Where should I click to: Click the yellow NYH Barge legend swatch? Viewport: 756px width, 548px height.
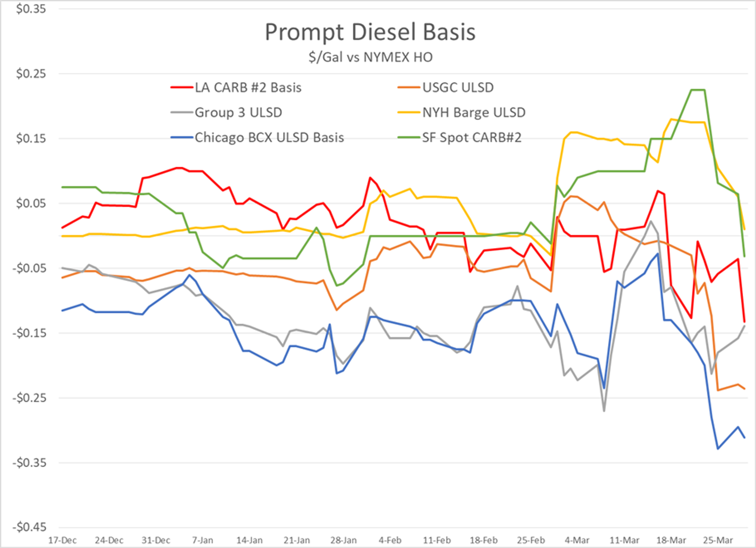pos(409,113)
